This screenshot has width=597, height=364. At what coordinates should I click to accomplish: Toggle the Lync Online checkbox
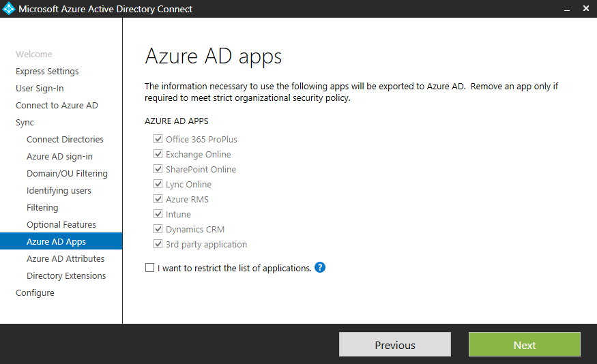pyautogui.click(x=158, y=185)
